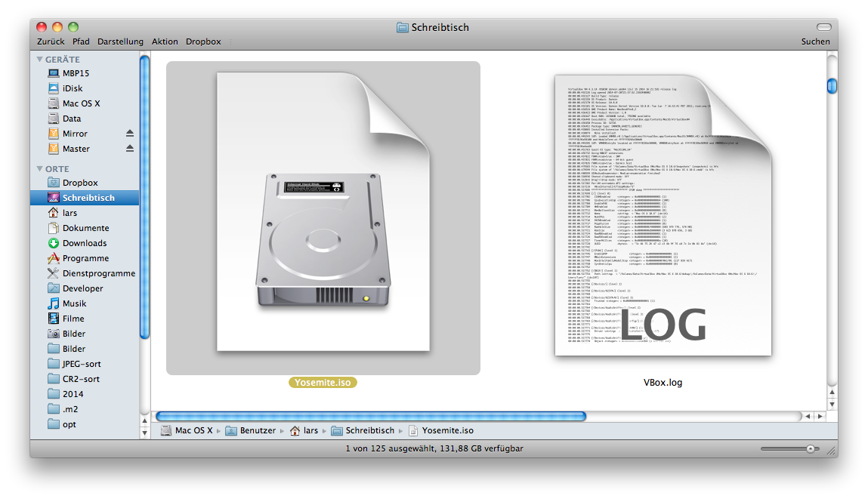Click main pane vertical scroll up arrow
868x499 pixels.
point(832,393)
